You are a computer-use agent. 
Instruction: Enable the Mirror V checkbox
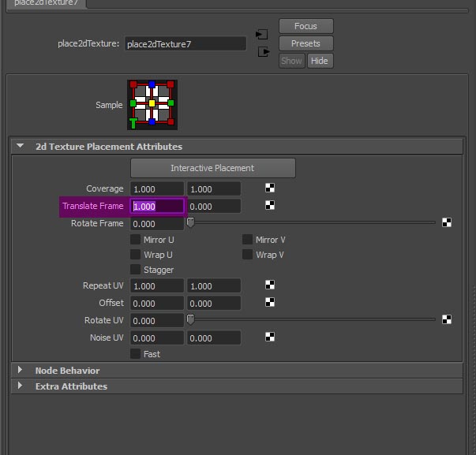tap(247, 240)
